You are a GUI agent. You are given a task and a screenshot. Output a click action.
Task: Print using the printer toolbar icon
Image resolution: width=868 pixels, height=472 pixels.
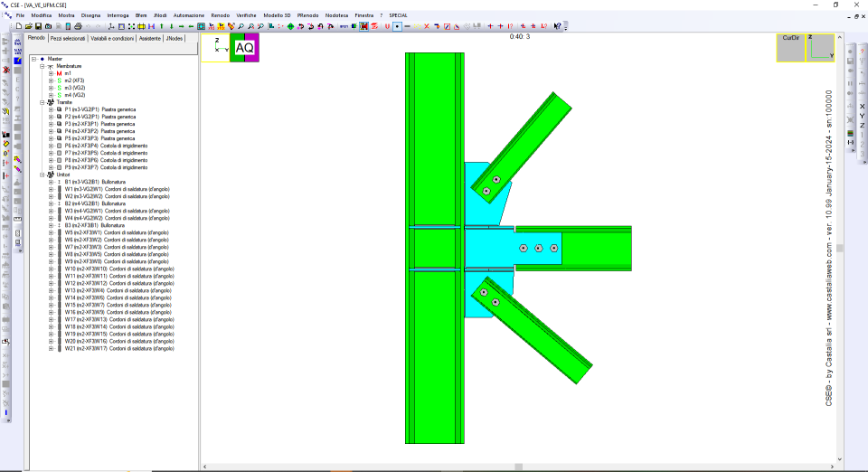coord(78,26)
